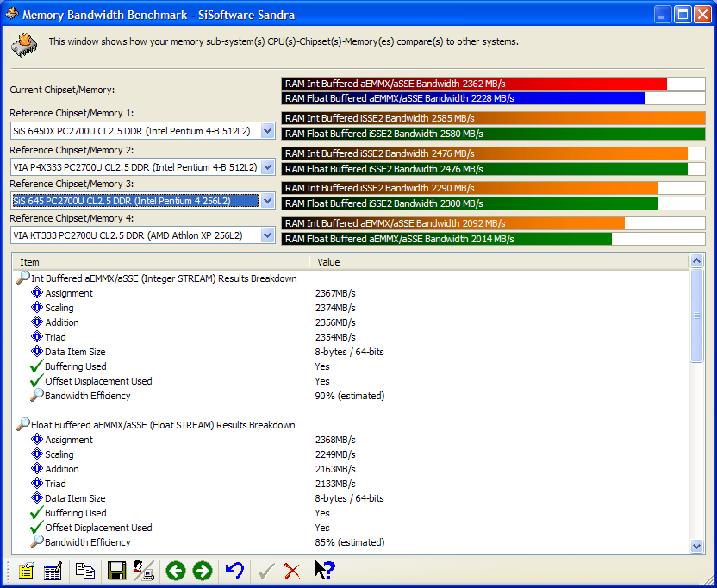
Task: Open Reference Chipset/Memory 4 dropdown arrow
Action: pos(267,235)
